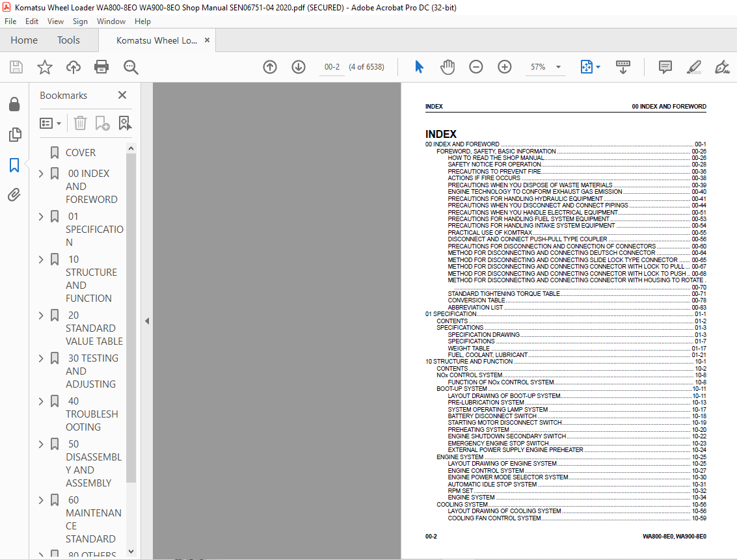The width and height of the screenshot is (737, 560).
Task: Expand the 20 STANDARD VALUE TABLE bookmark
Action: [x=41, y=315]
